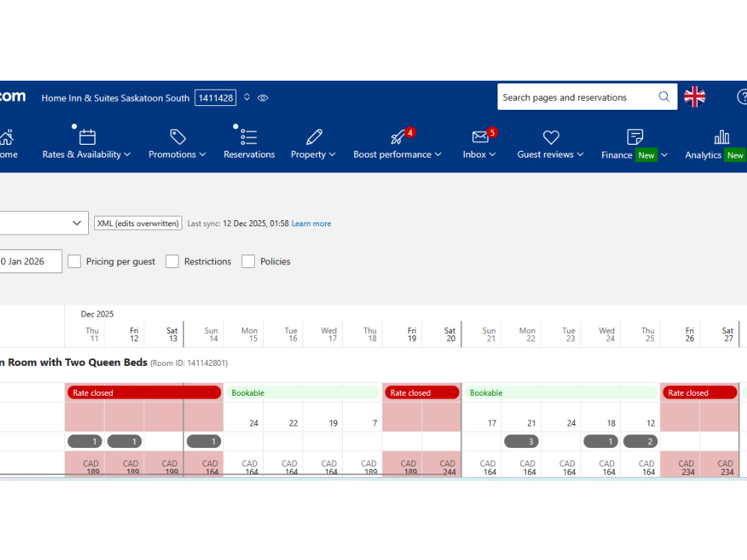Click the green New tag beside Finance
This screenshot has height=560, width=747.
point(646,155)
